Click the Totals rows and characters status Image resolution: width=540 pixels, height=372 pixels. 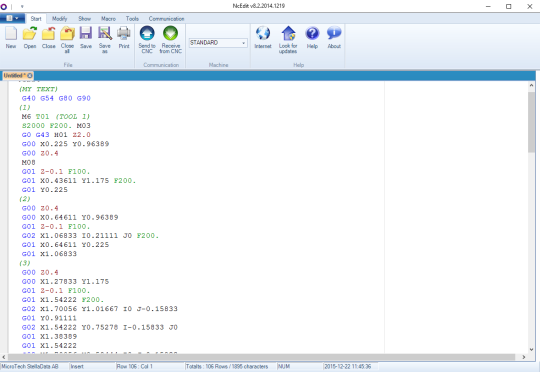coord(227,366)
